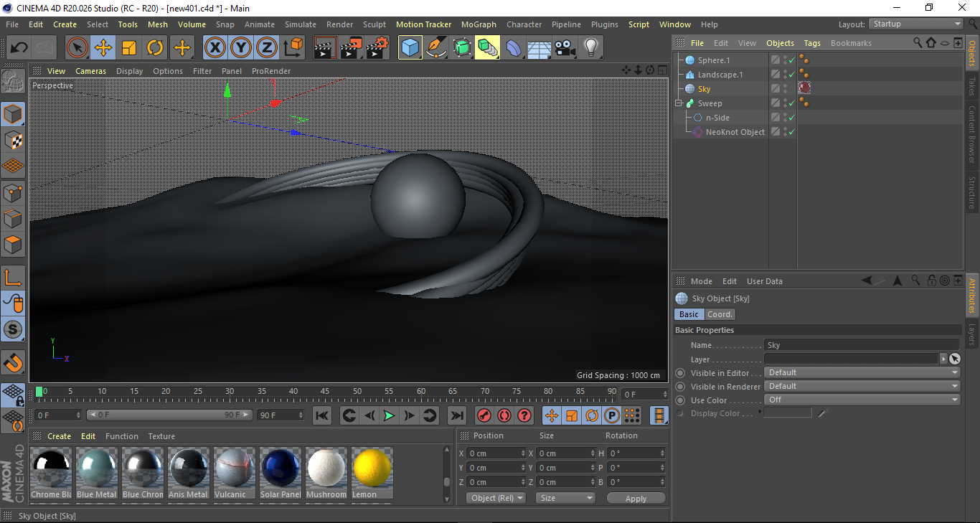Open the Sculpt menu

click(x=374, y=24)
